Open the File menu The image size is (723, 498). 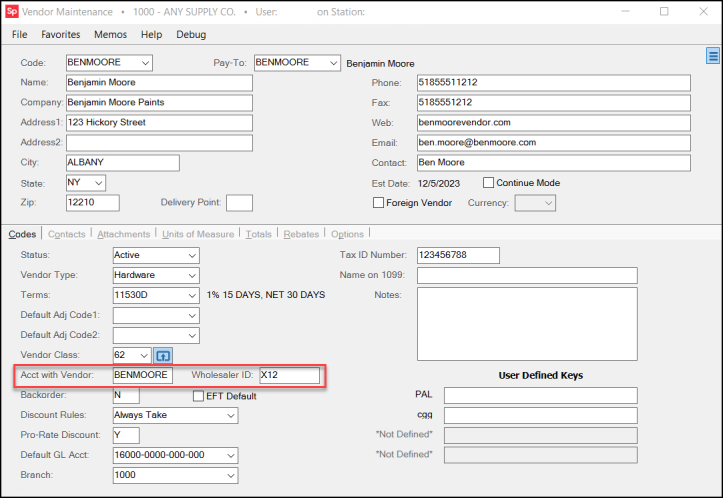click(19, 35)
